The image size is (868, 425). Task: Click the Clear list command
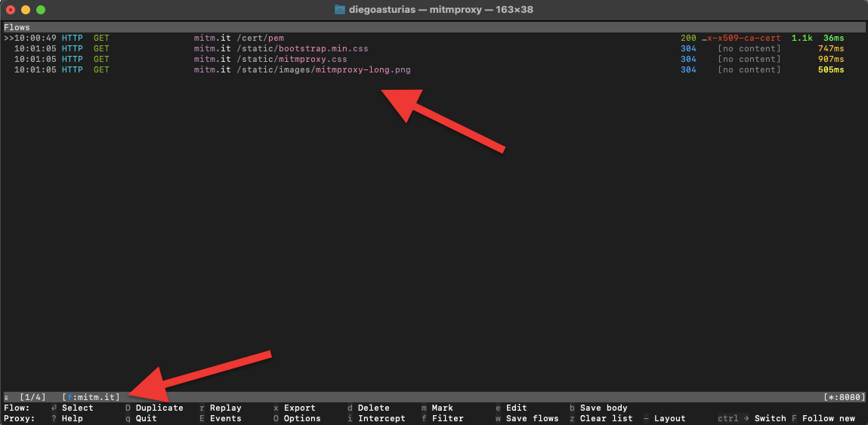(606, 418)
